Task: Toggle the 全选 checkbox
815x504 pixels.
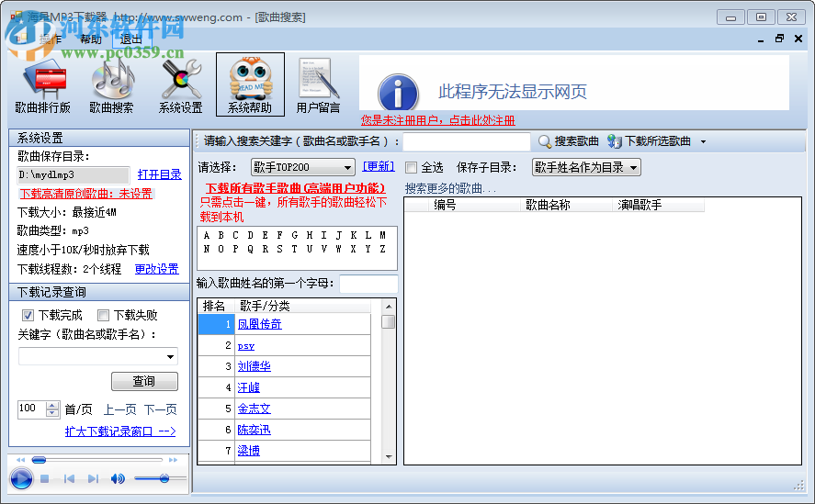Action: [x=411, y=167]
